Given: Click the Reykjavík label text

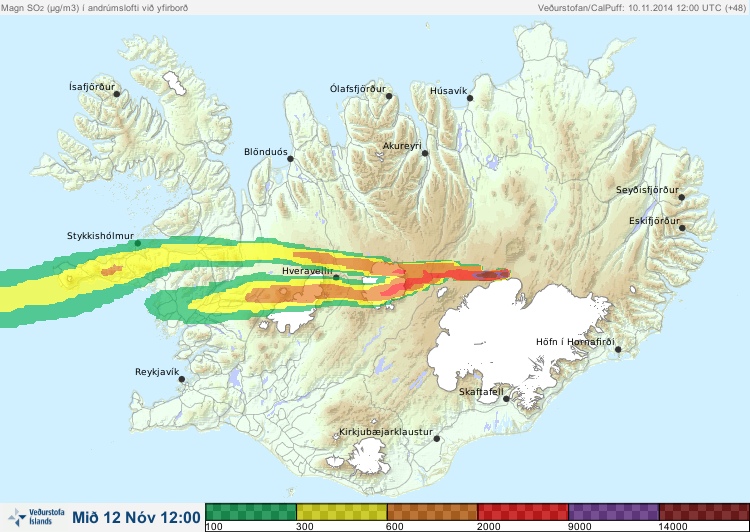Looking at the screenshot, I should [x=157, y=372].
